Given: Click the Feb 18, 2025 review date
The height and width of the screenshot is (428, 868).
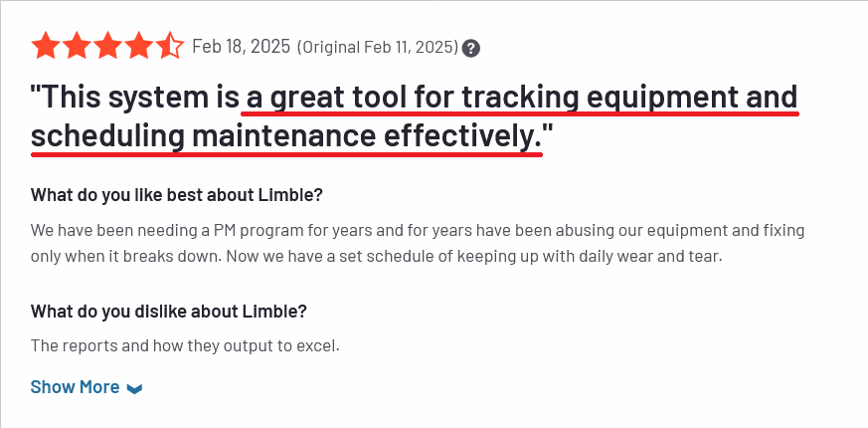Looking at the screenshot, I should click(241, 47).
